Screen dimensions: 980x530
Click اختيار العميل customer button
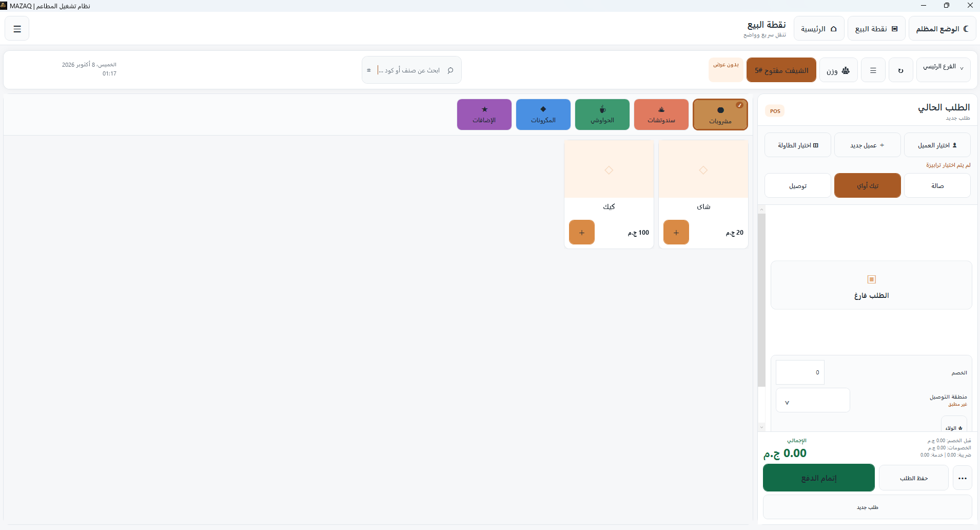click(937, 145)
